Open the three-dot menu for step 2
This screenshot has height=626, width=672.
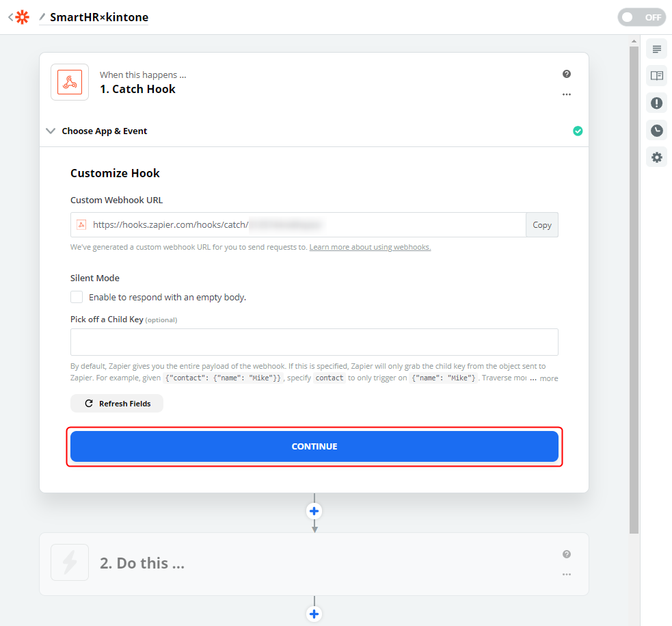click(x=567, y=575)
